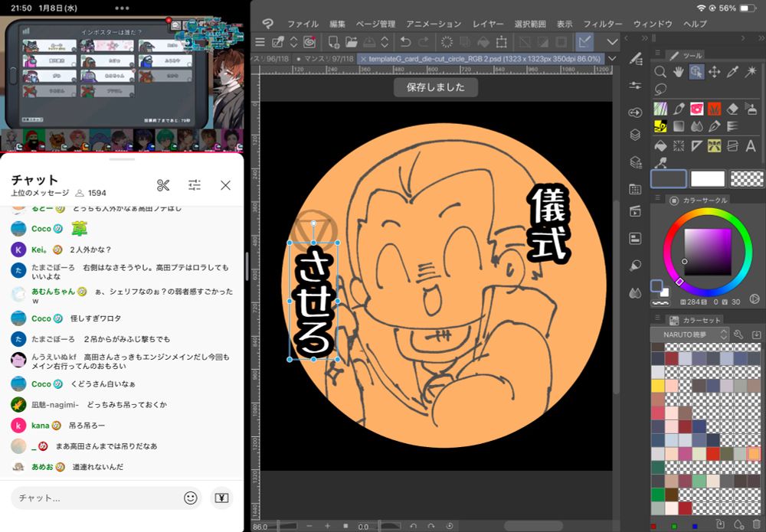The height and width of the screenshot is (532, 766).
Task: Open the Tool Property sliders icon in dock
Action: (635, 85)
